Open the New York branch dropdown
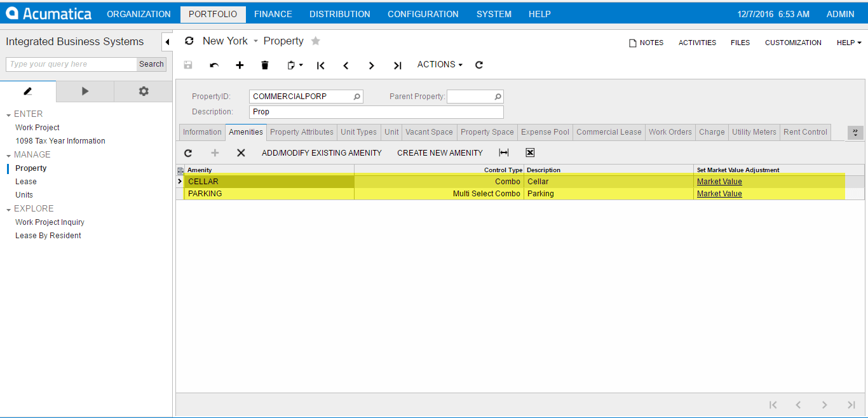The image size is (868, 418). coord(230,41)
